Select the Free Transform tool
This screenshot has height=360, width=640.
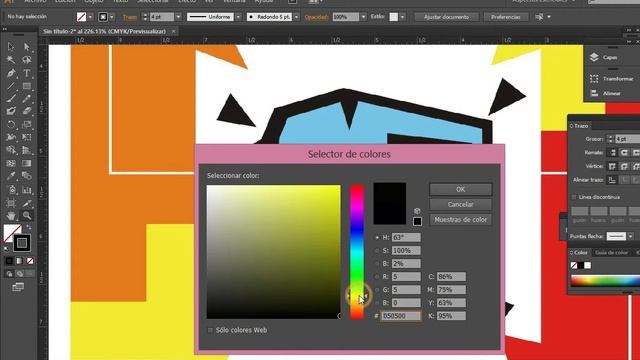tap(27, 137)
